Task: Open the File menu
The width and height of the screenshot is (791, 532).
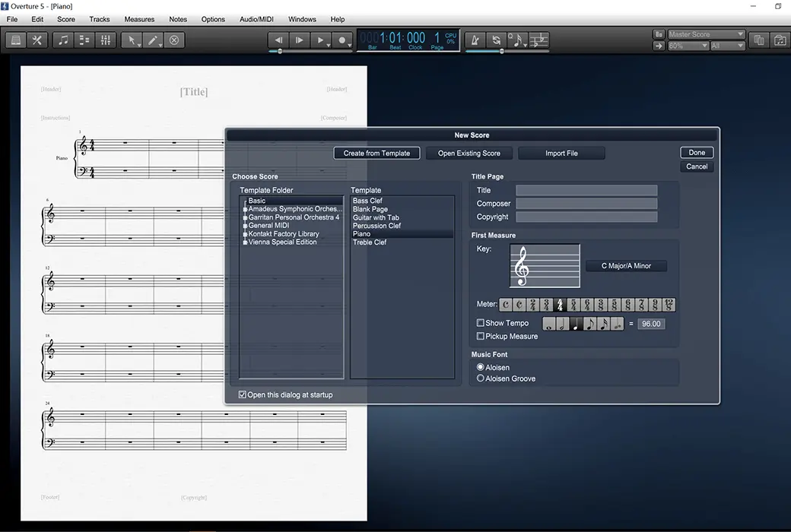Action: [12, 19]
